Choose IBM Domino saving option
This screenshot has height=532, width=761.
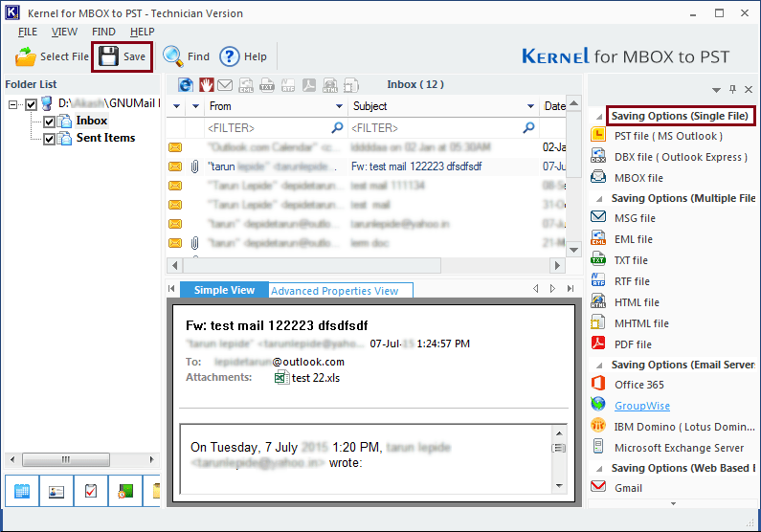[683, 427]
